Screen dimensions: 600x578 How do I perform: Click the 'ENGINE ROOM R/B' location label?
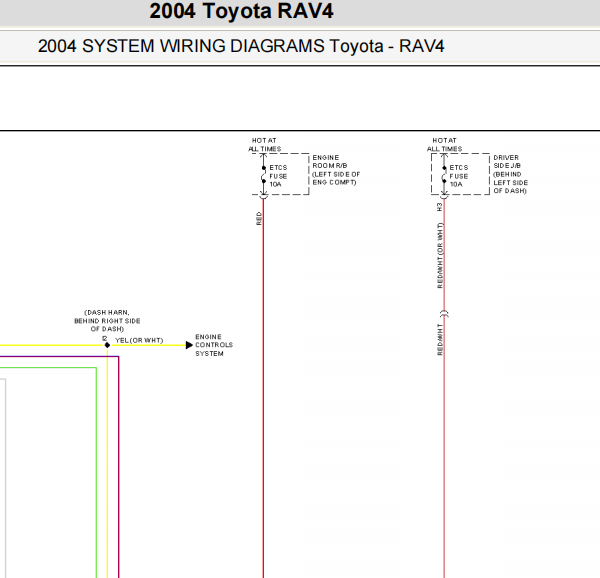coord(336,170)
